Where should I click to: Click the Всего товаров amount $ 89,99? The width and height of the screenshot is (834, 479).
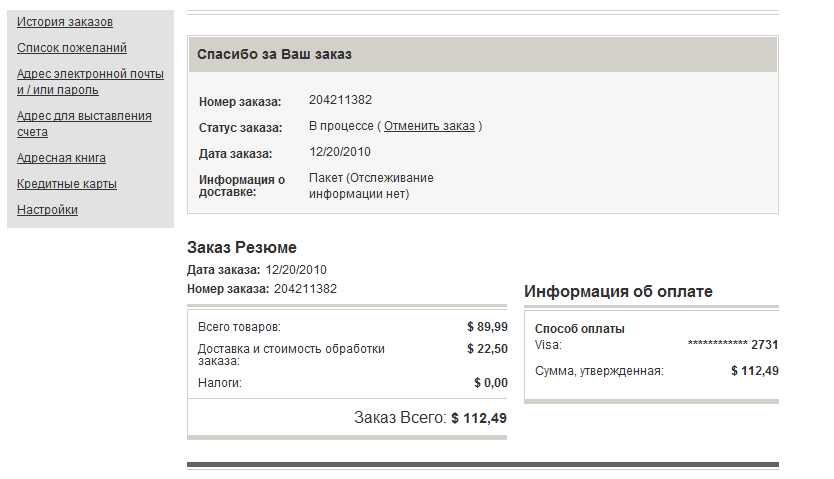click(487, 327)
